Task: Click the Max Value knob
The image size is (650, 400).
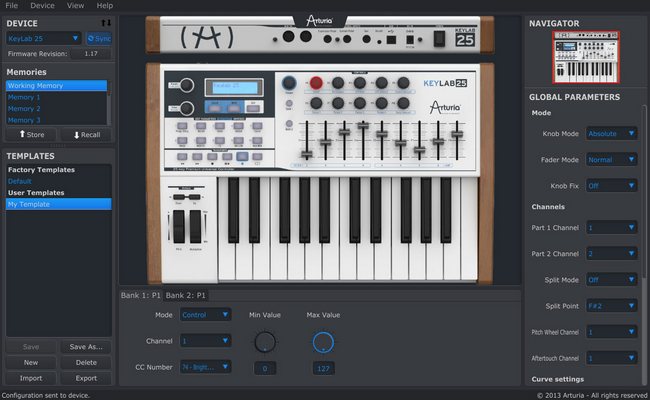Action: coord(322,343)
